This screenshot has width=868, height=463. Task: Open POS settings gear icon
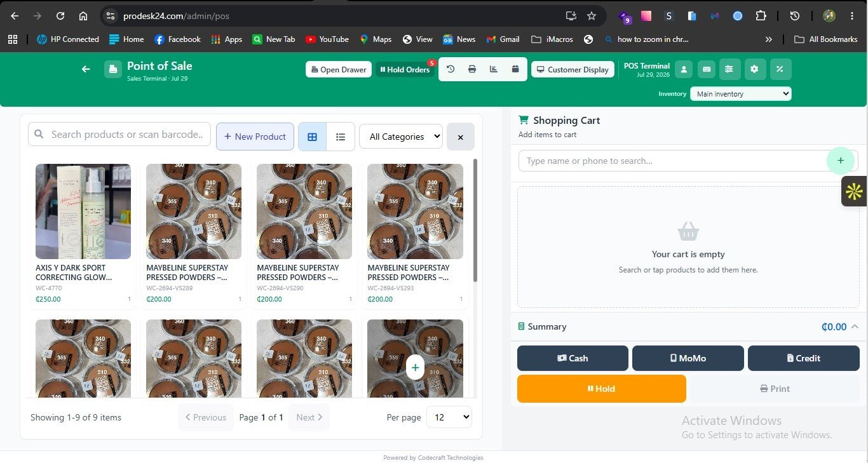click(754, 69)
